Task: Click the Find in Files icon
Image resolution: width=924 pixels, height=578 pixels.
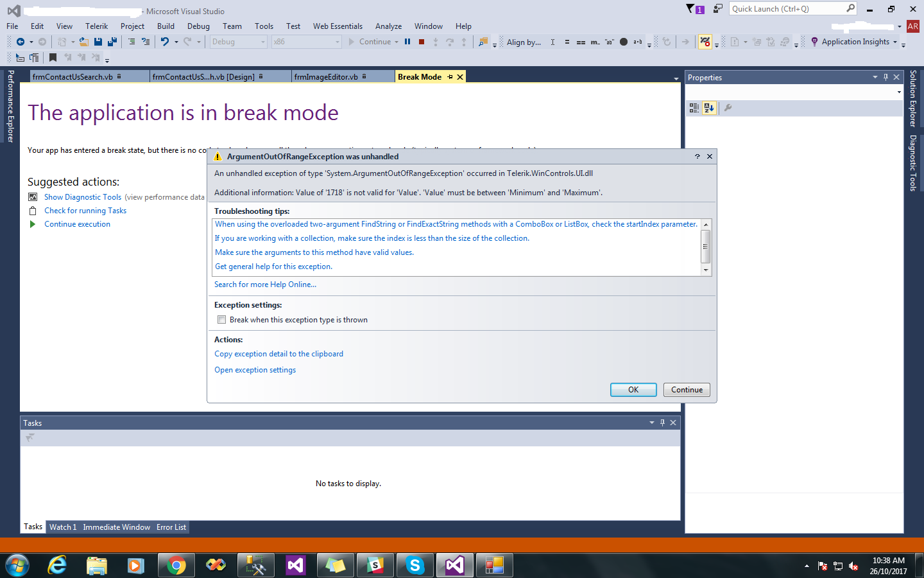Action: pyautogui.click(x=483, y=42)
